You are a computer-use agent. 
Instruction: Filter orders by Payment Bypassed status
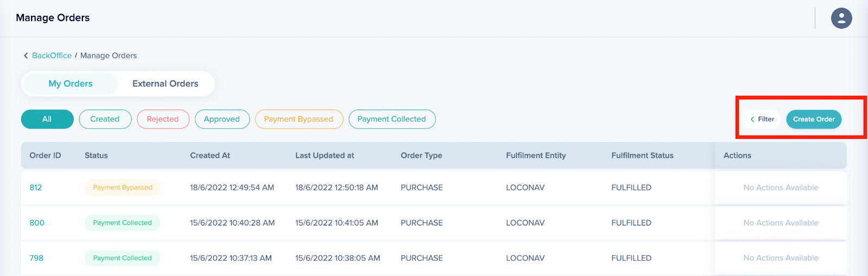click(x=298, y=119)
